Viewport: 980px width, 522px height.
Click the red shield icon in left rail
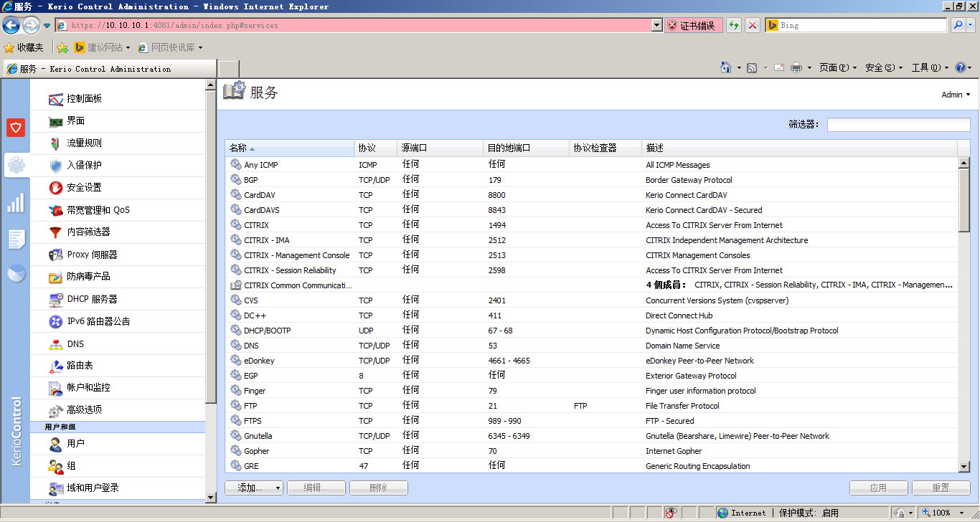[x=16, y=128]
